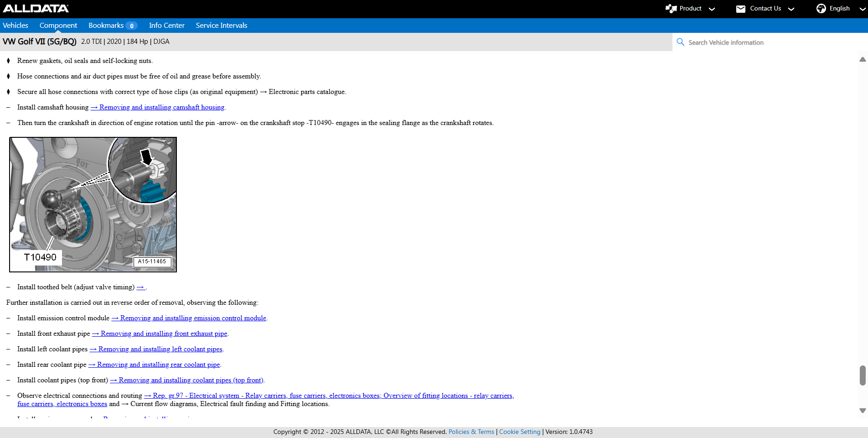Screen dimensions: 868x438
Task: Click the search magnifier icon
Action: pos(680,42)
